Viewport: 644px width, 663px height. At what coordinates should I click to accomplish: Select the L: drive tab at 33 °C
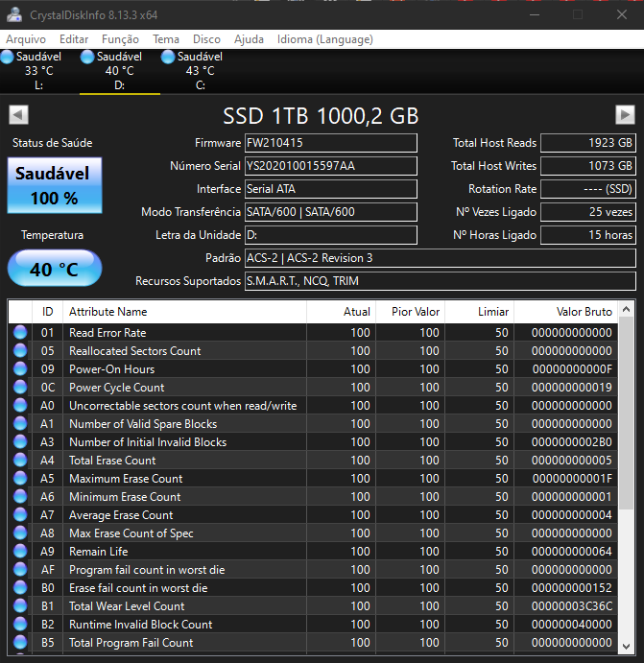click(39, 71)
